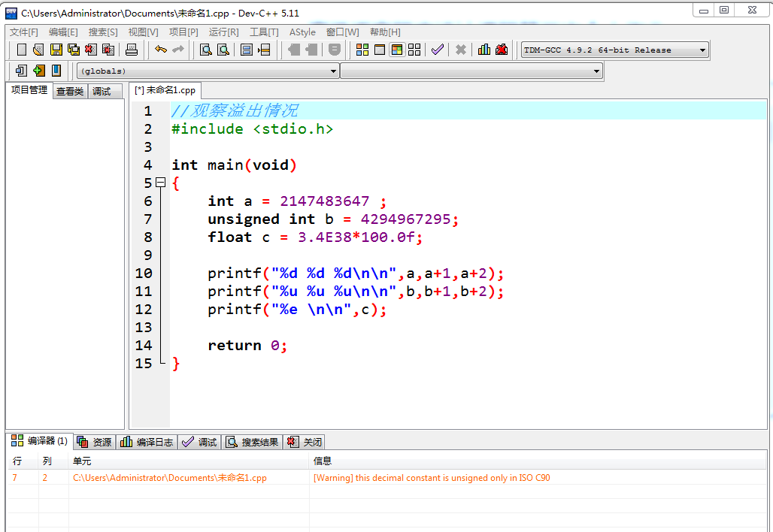The image size is (773, 532).
Task: Open the 运行[R] menu
Action: (x=223, y=32)
